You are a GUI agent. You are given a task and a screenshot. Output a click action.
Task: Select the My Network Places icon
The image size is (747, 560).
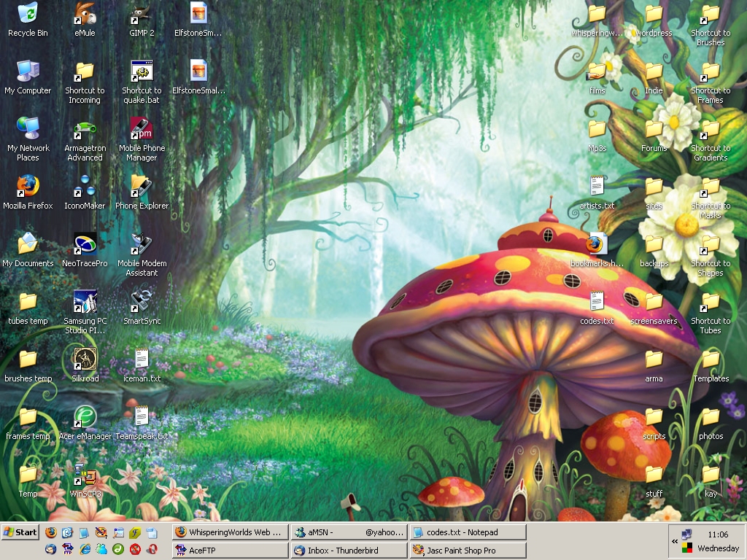click(x=28, y=139)
